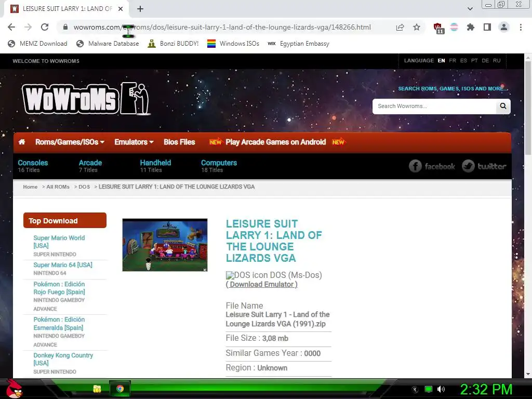Expand the Roms/Games/ISOs dropdown
The image size is (532, 399).
click(70, 142)
